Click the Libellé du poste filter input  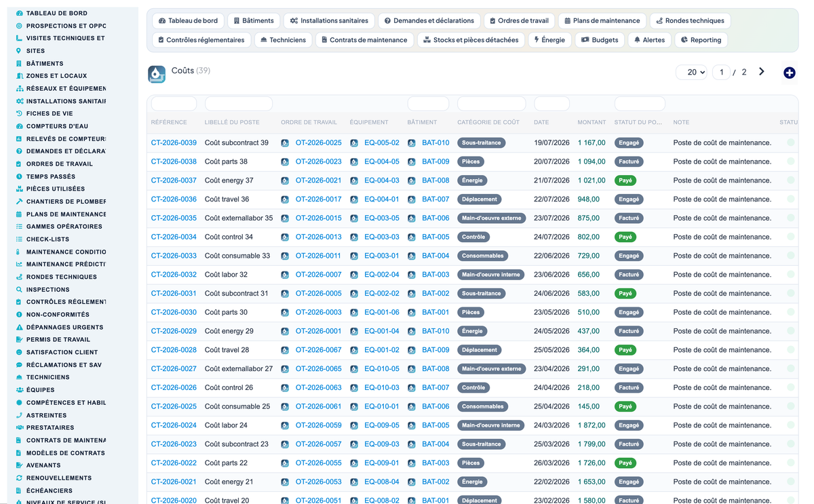pos(239,104)
